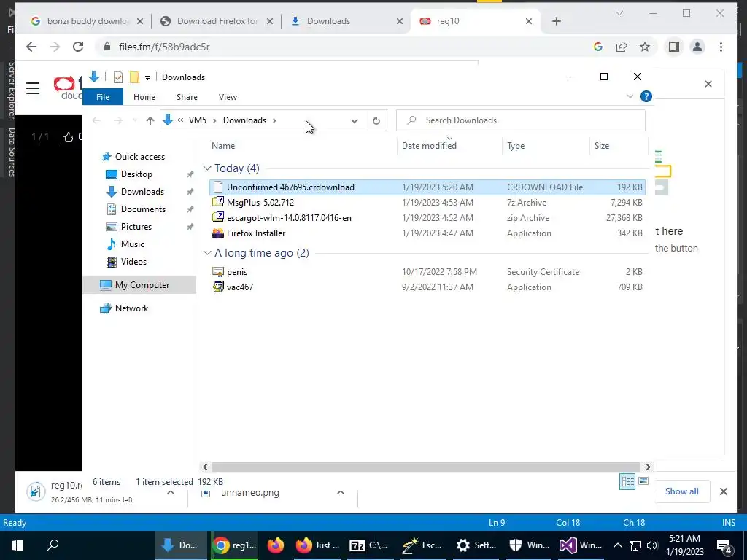Viewport: 747px width, 560px height.
Task: Open a new Chrome tab
Action: pos(556,21)
